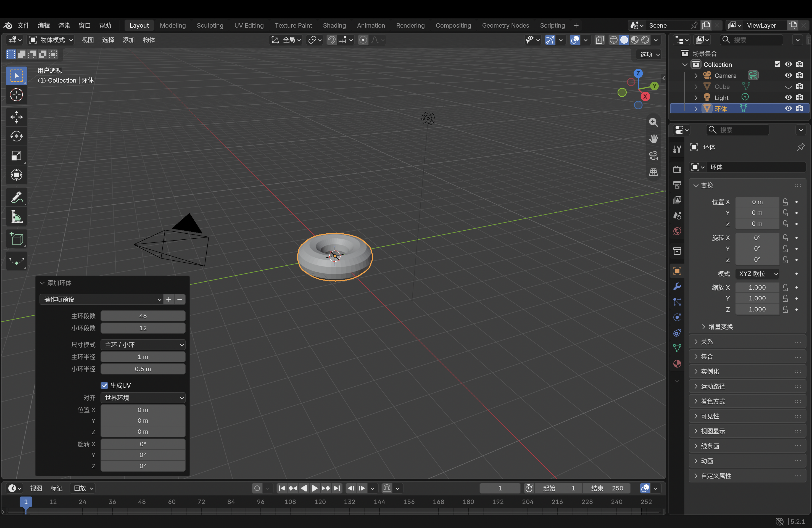Image resolution: width=812 pixels, height=528 pixels.
Task: Open the Object Data mesh tab
Action: (677, 348)
